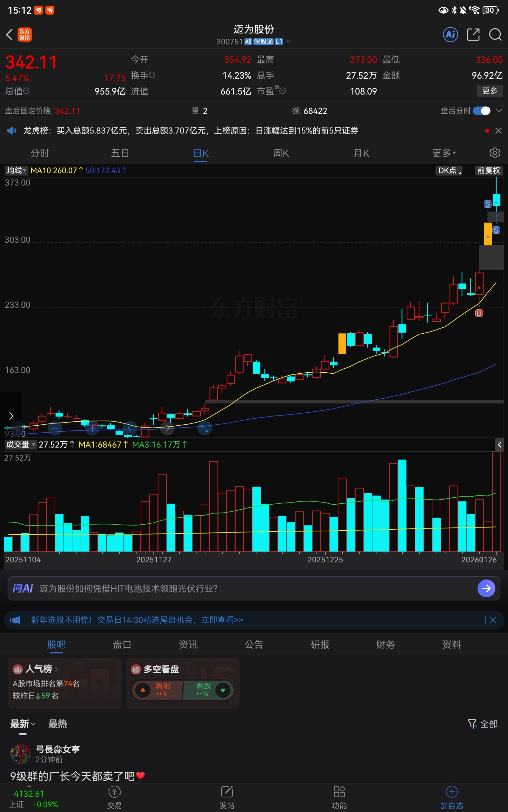Image resolution: width=508 pixels, height=812 pixels.
Task: Tap the 换手 info circle icon
Action: [152, 75]
